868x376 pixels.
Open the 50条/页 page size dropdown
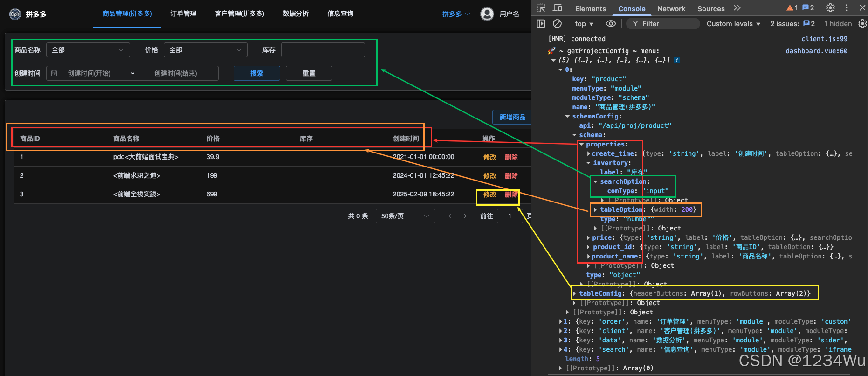click(x=405, y=216)
